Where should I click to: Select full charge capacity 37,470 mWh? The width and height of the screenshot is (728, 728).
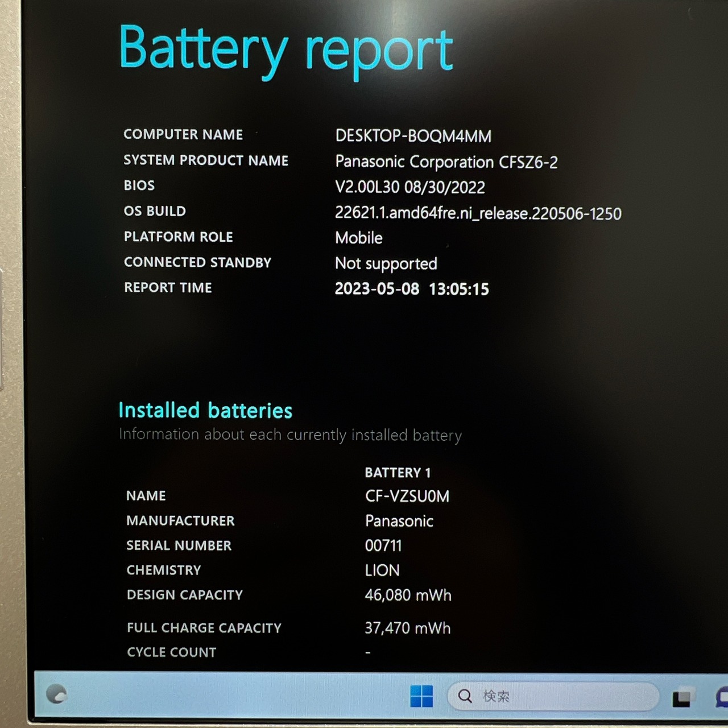click(407, 628)
